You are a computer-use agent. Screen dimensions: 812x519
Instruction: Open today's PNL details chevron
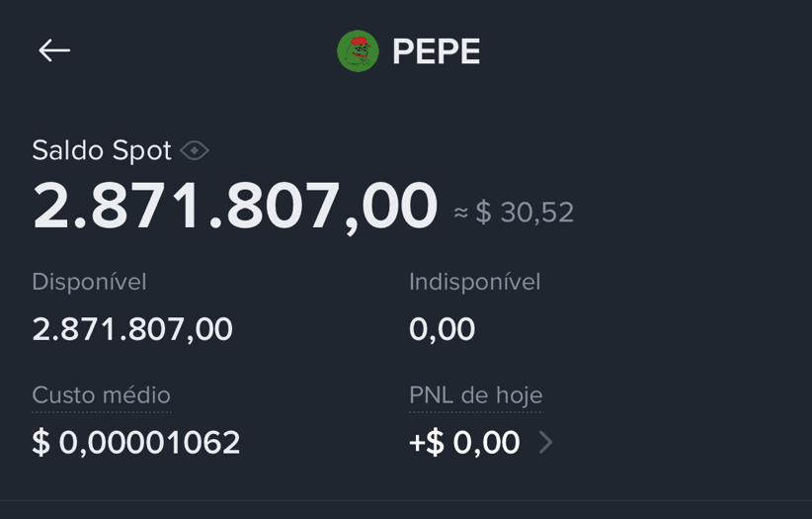click(x=546, y=442)
